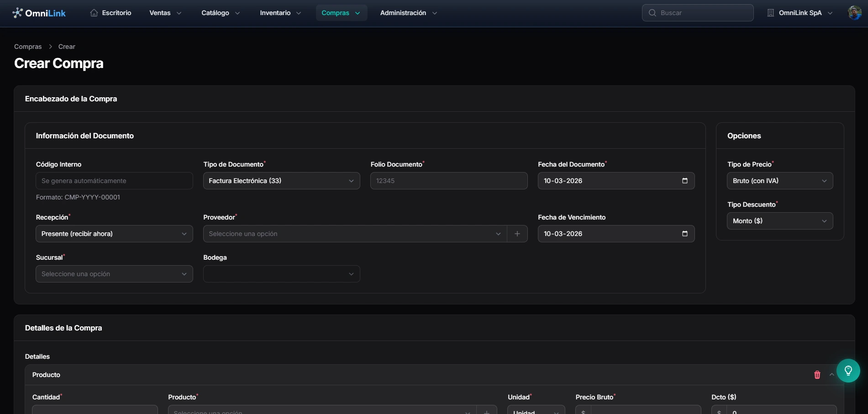Expand the Recepción dropdown

pos(114,234)
